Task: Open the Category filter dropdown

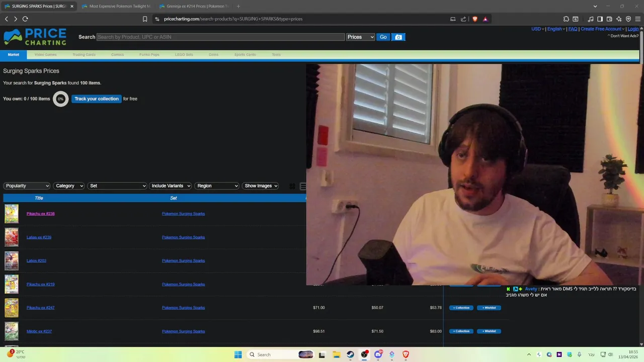Action: 69,186
